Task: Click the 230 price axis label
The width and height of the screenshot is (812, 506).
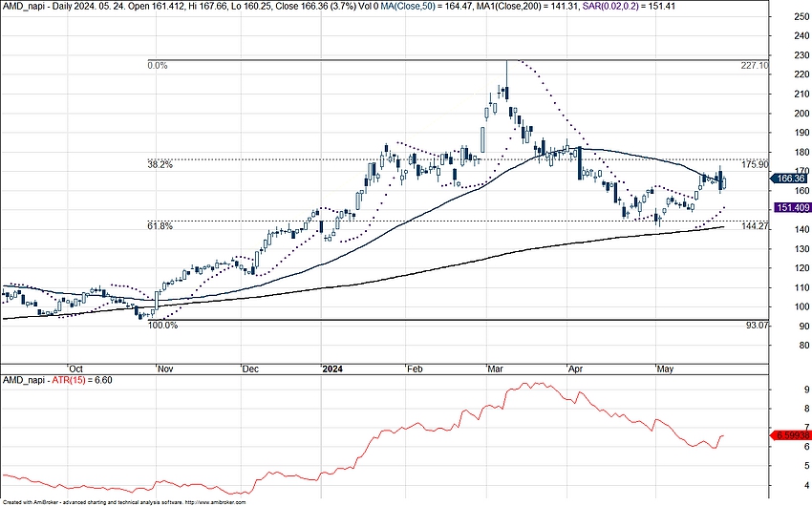Action: coord(802,55)
